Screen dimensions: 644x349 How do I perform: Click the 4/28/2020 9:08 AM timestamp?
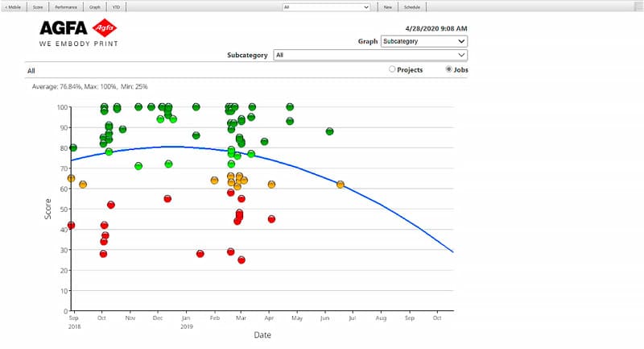(x=436, y=28)
